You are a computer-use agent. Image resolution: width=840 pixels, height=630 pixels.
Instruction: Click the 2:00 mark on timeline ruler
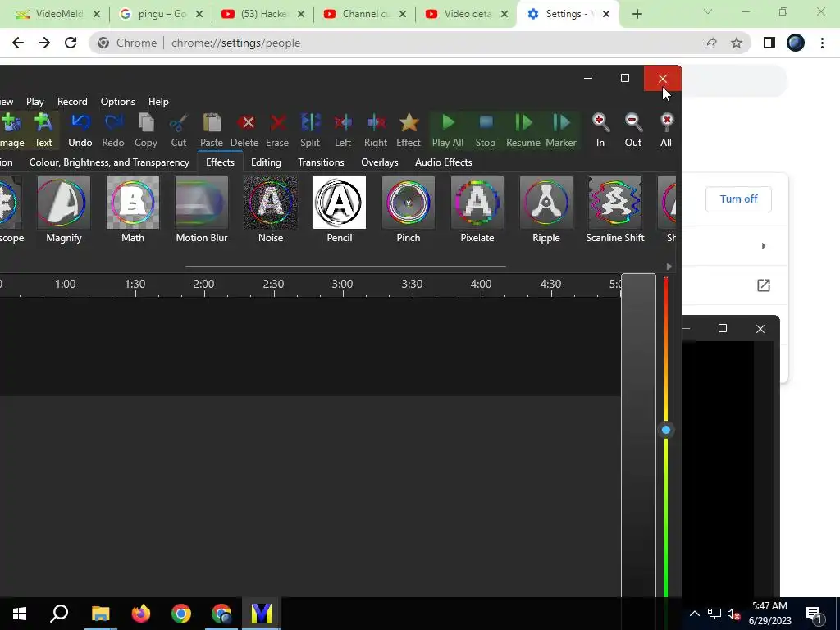click(x=203, y=285)
